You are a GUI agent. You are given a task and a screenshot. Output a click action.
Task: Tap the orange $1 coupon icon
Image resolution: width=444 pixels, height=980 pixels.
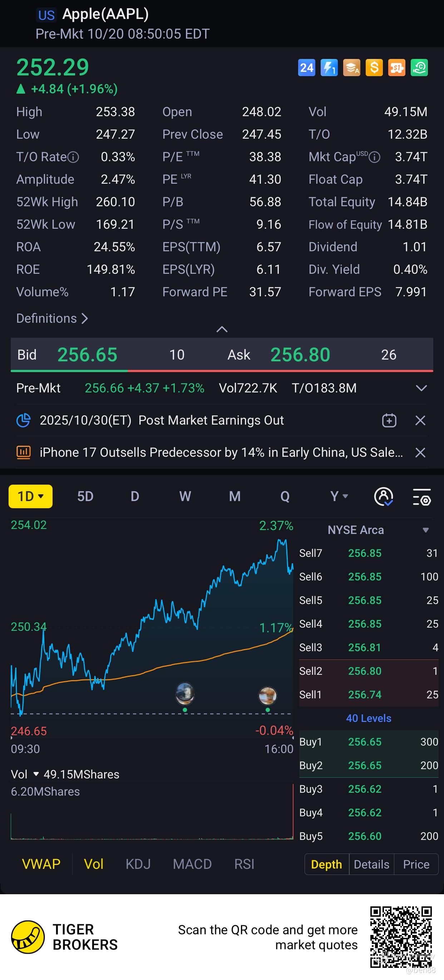396,68
